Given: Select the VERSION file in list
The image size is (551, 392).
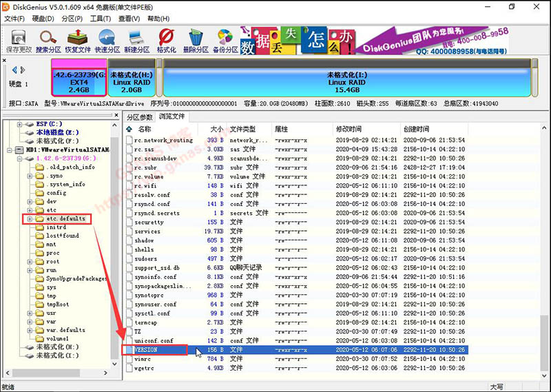Looking at the screenshot, I should tap(148, 350).
